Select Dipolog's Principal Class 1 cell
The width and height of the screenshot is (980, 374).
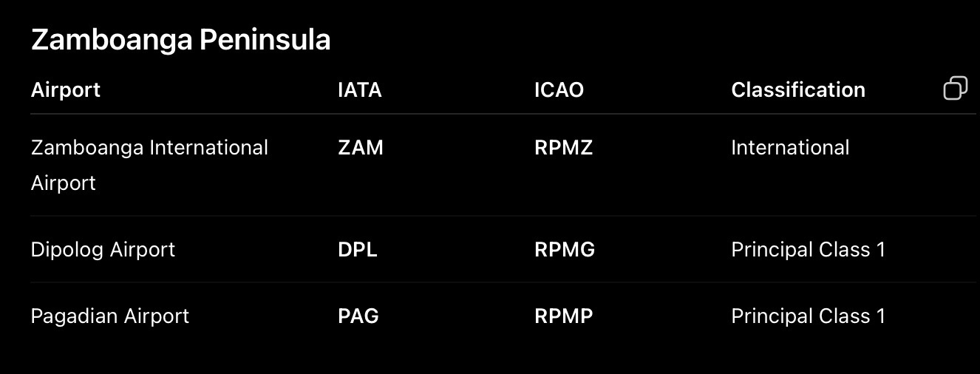tap(809, 250)
